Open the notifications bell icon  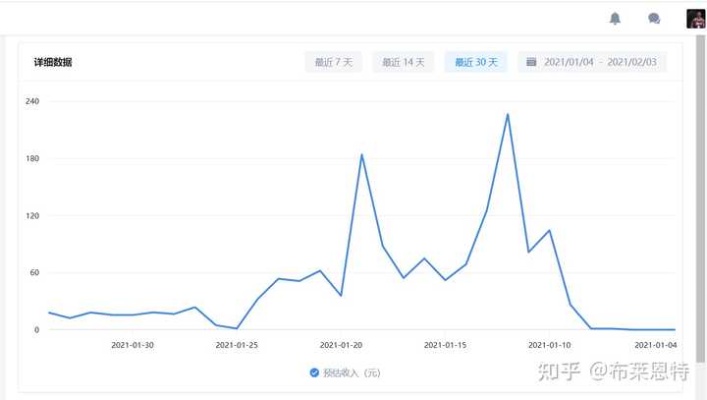pyautogui.click(x=615, y=18)
